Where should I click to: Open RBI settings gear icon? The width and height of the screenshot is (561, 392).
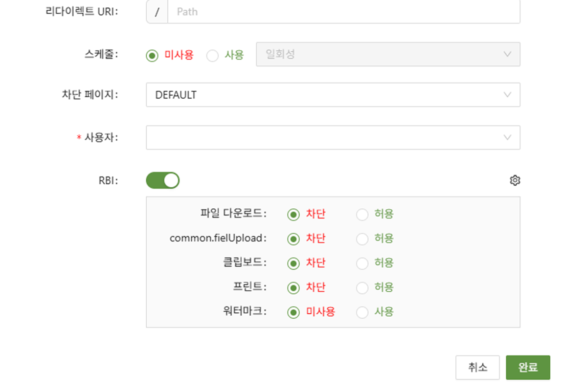515,181
